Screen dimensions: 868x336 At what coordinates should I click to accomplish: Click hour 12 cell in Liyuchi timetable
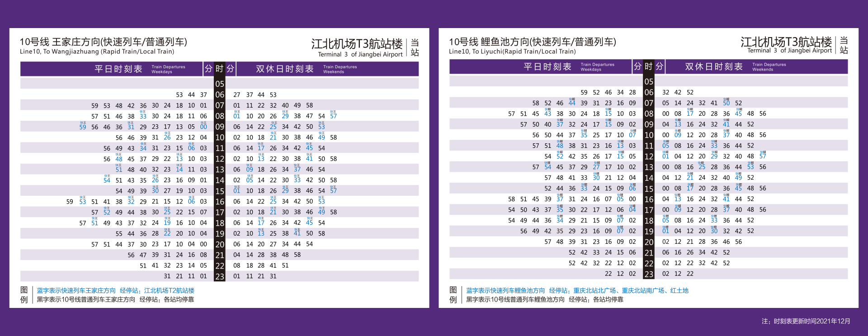coord(649,156)
